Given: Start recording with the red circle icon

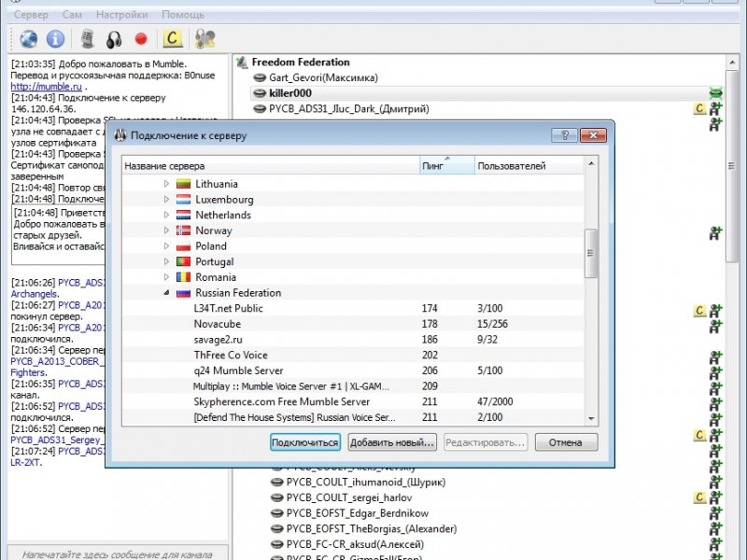Looking at the screenshot, I should point(141,38).
